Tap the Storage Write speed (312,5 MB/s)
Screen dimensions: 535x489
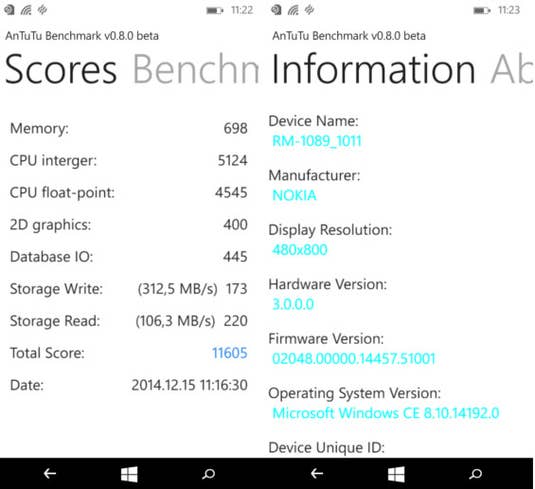pos(177,289)
